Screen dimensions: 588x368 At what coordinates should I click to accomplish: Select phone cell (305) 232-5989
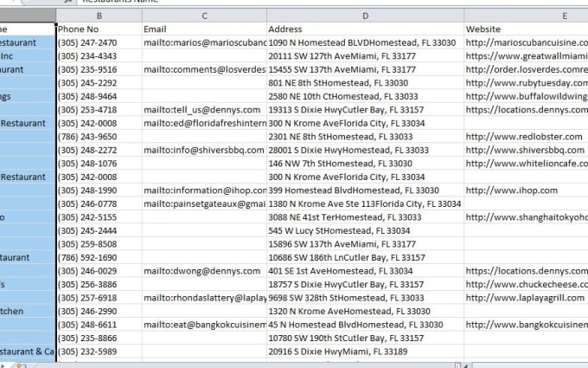[99, 352]
